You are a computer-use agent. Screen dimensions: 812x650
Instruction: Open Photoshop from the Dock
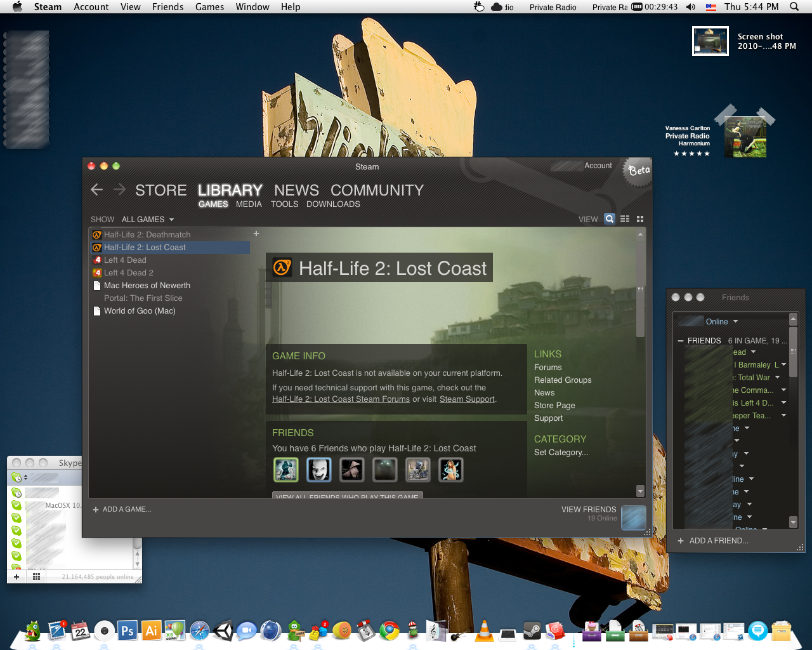click(128, 631)
